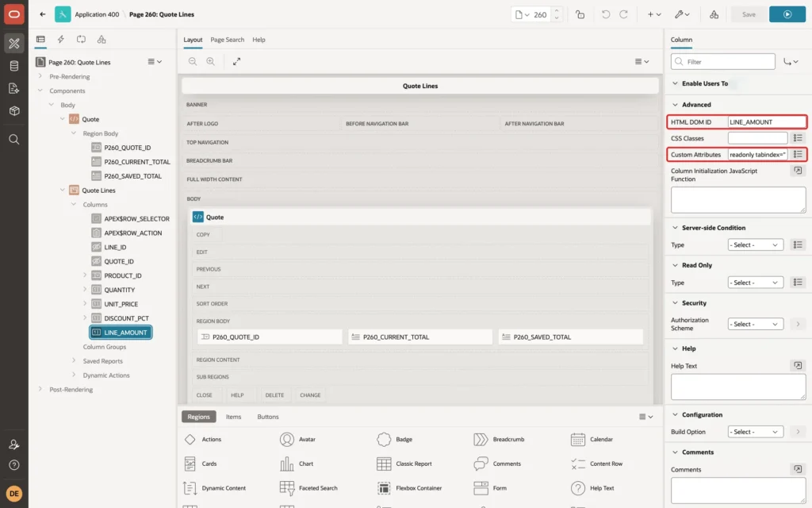Open Read Only Type select list
Screen dimensions: 812x508
click(x=755, y=283)
